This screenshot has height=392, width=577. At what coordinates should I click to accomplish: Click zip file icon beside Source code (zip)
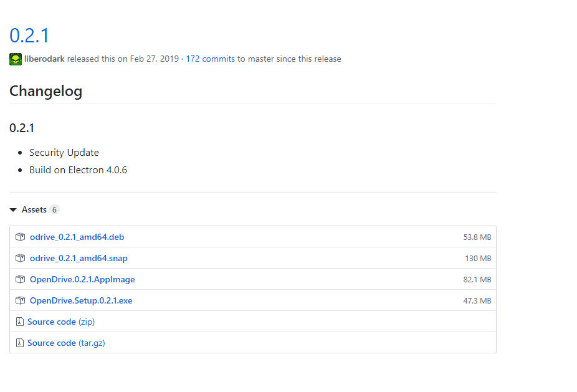point(20,322)
